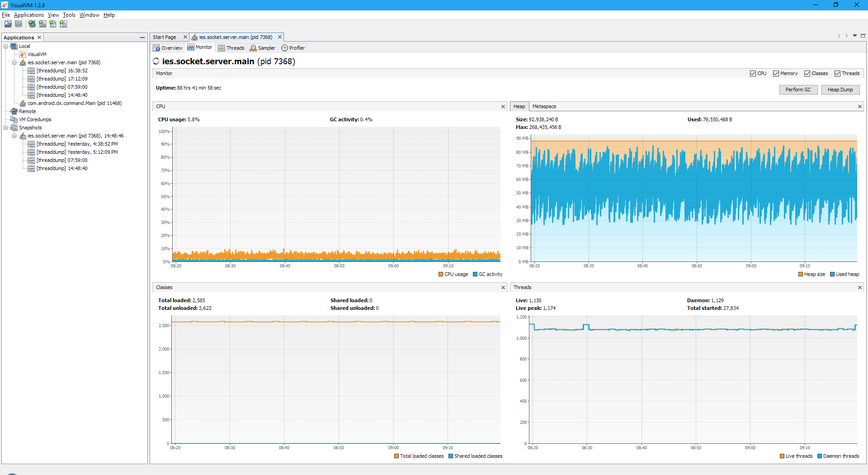Disable the CPU monitoring checkbox
The width and height of the screenshot is (868, 475).
tap(752, 73)
